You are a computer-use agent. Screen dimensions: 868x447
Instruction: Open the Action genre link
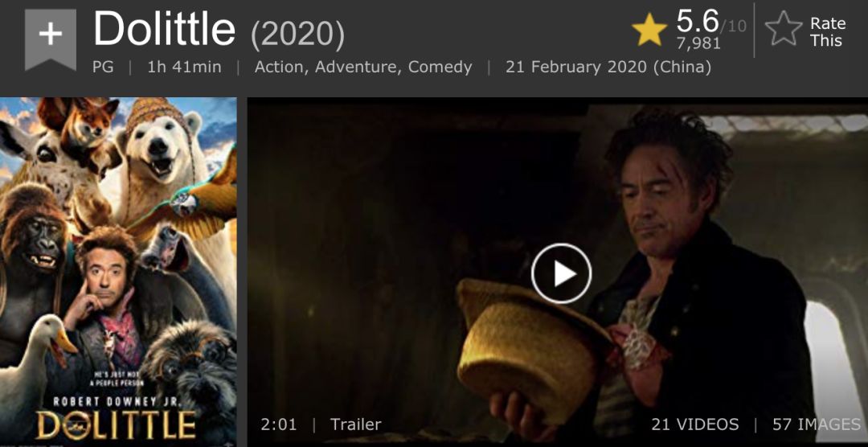coord(279,68)
